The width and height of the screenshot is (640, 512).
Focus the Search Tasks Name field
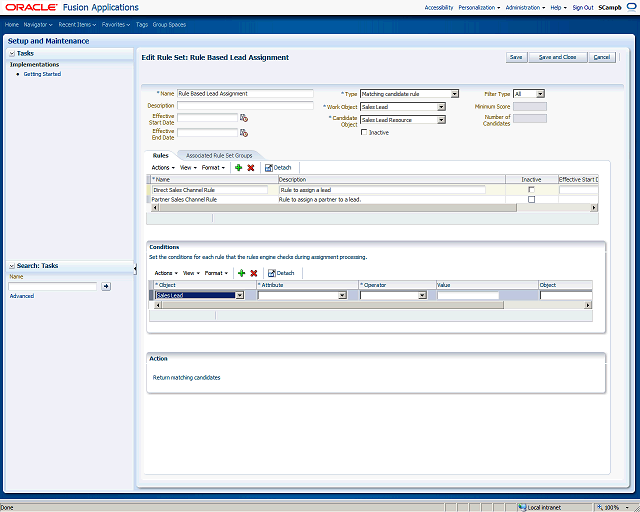click(x=52, y=286)
